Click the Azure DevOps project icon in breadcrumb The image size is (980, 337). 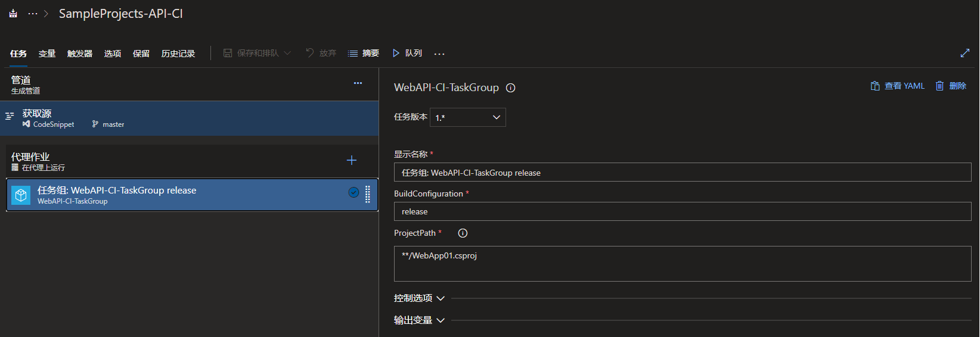(x=13, y=14)
